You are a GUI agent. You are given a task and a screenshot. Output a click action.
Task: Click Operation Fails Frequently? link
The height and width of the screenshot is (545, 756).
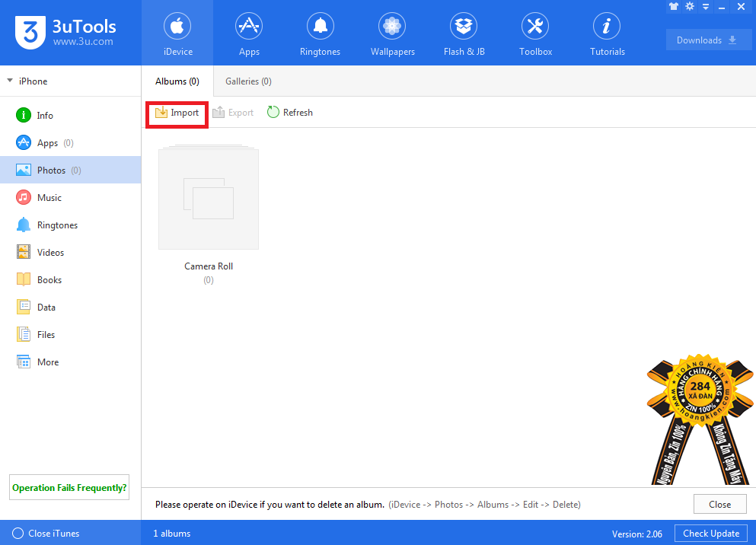click(69, 488)
